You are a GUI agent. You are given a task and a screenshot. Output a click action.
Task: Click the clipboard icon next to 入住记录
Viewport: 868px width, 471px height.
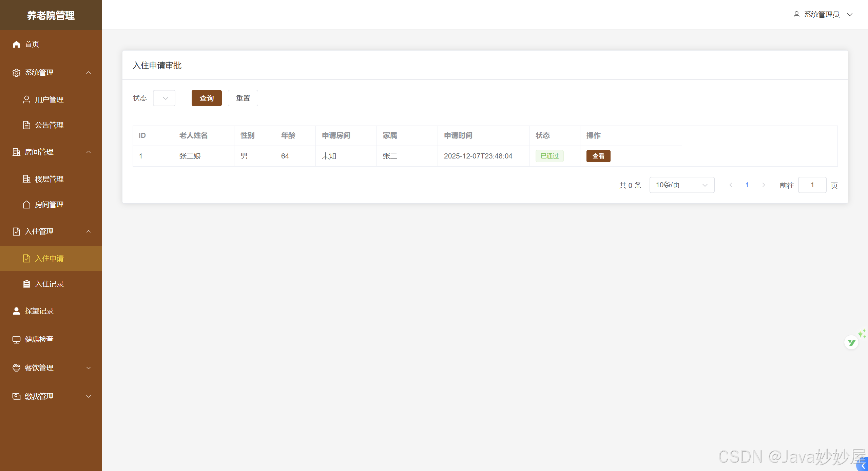point(26,284)
